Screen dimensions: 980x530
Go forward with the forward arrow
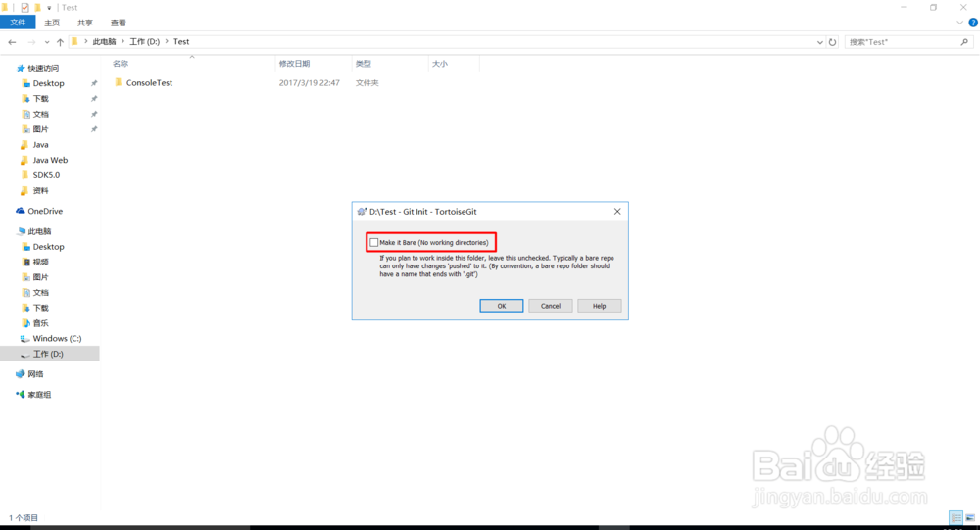31,42
